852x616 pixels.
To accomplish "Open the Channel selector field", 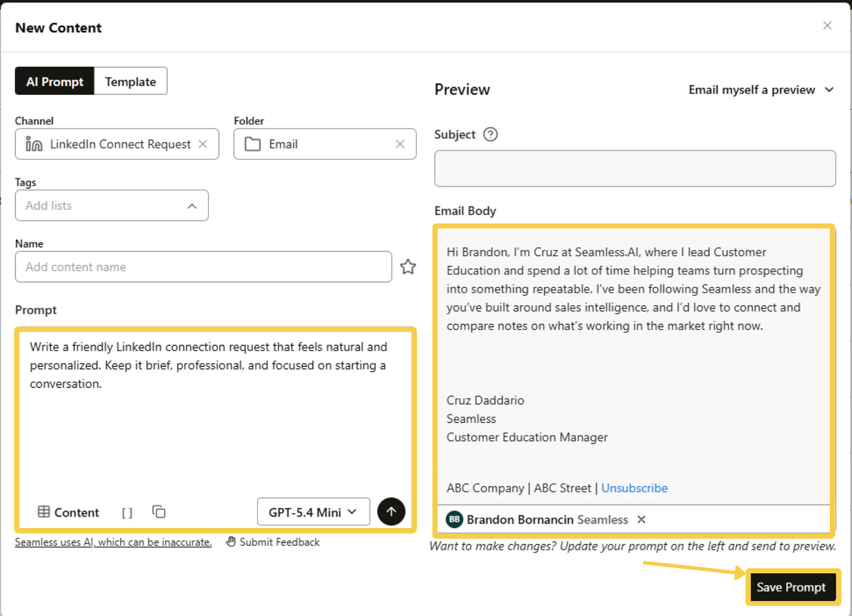I will click(117, 144).
